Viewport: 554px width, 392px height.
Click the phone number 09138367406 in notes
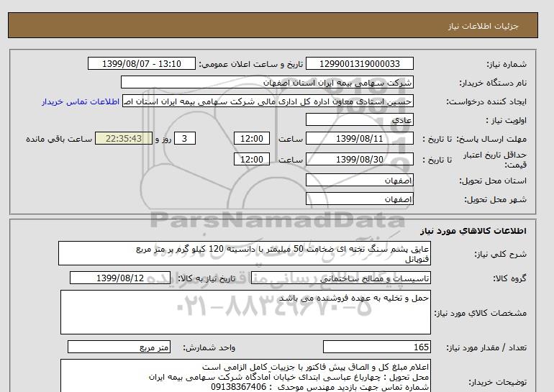[238, 387]
